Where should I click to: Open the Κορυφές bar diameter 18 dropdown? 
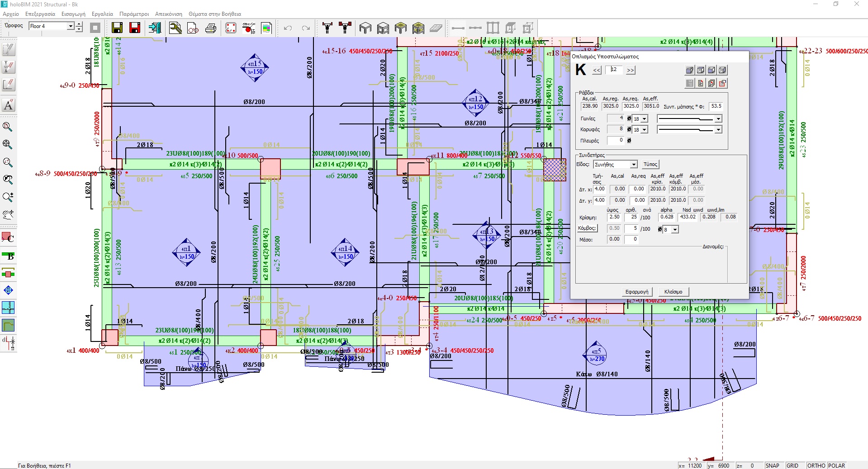coord(645,130)
